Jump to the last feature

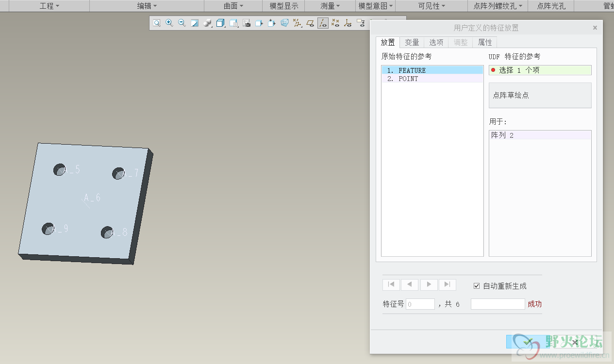448,284
